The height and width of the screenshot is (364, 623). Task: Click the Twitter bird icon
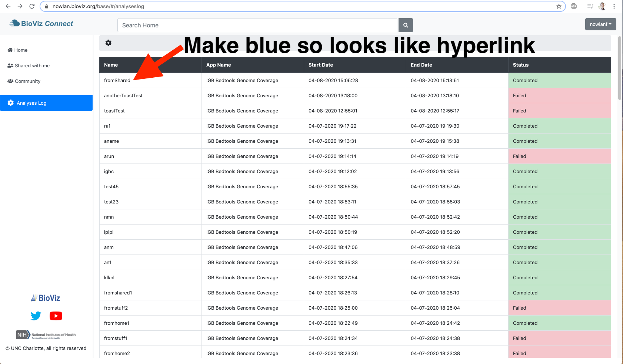[x=36, y=316]
